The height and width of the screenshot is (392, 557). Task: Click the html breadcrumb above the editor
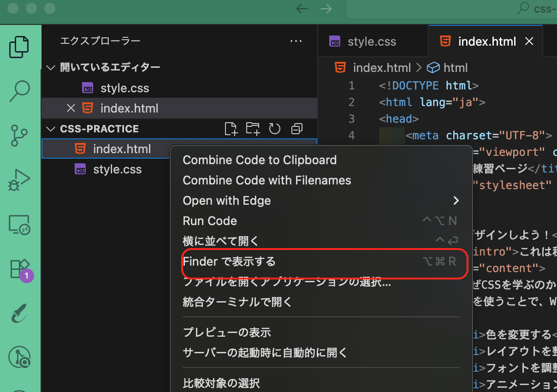(x=456, y=67)
